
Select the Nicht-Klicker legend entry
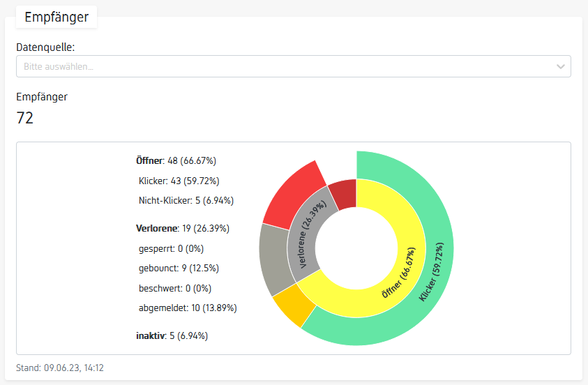click(x=186, y=201)
